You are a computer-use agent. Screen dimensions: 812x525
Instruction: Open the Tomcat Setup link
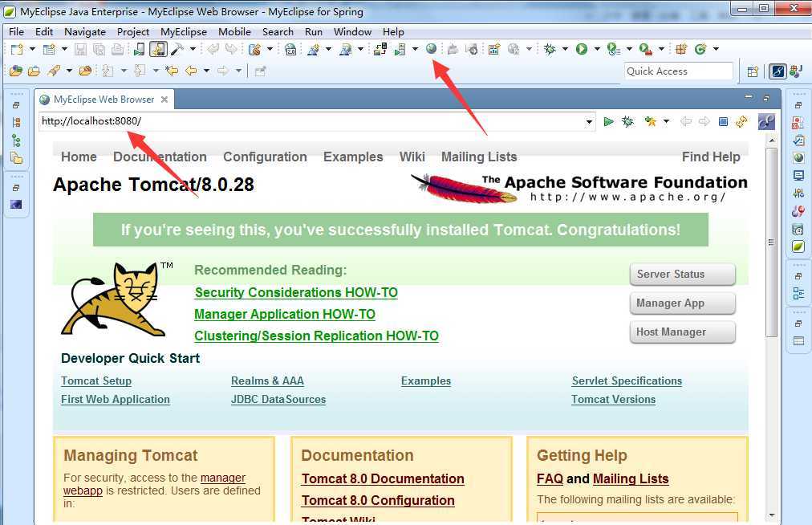coord(96,381)
